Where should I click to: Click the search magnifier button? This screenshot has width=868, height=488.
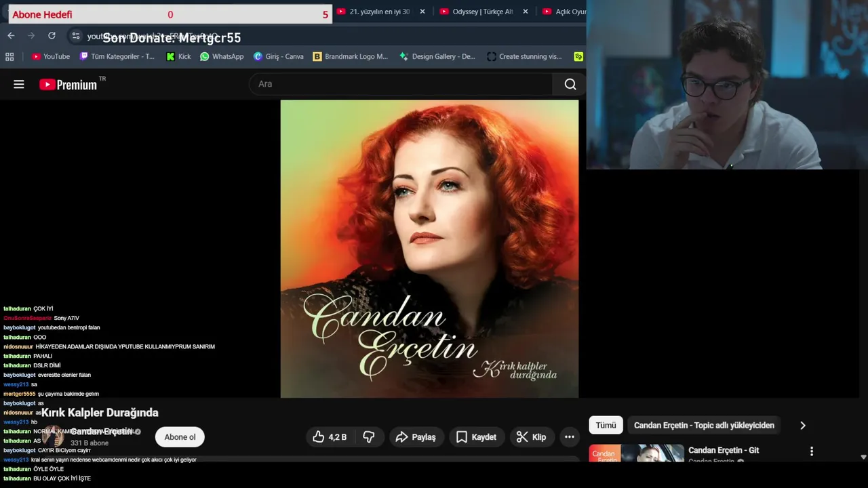tap(570, 84)
